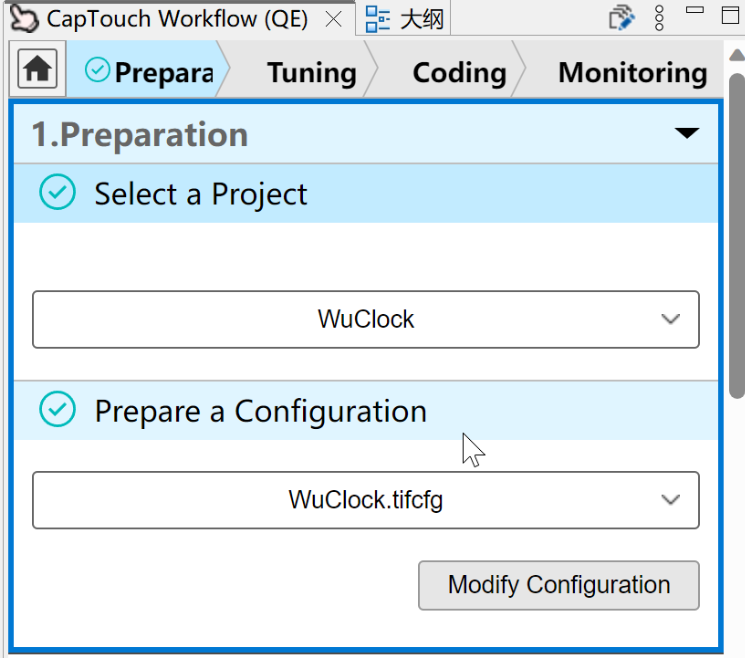Click the checkmark icon beside Prepare a Configuration
The width and height of the screenshot is (745, 658).
(x=57, y=409)
